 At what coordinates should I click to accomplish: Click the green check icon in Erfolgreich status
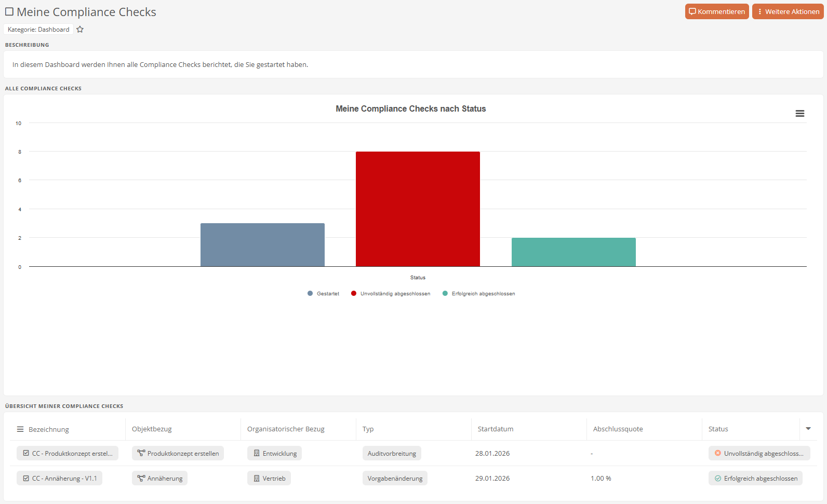[718, 478]
